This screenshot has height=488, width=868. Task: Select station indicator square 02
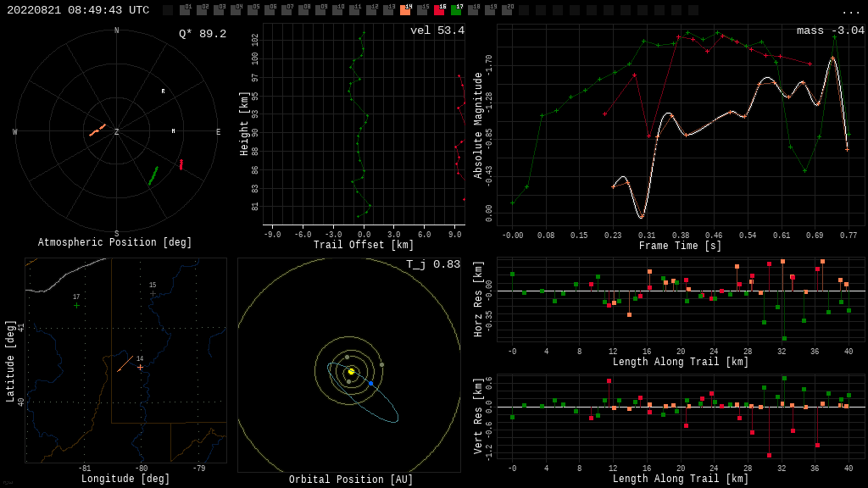(x=202, y=9)
